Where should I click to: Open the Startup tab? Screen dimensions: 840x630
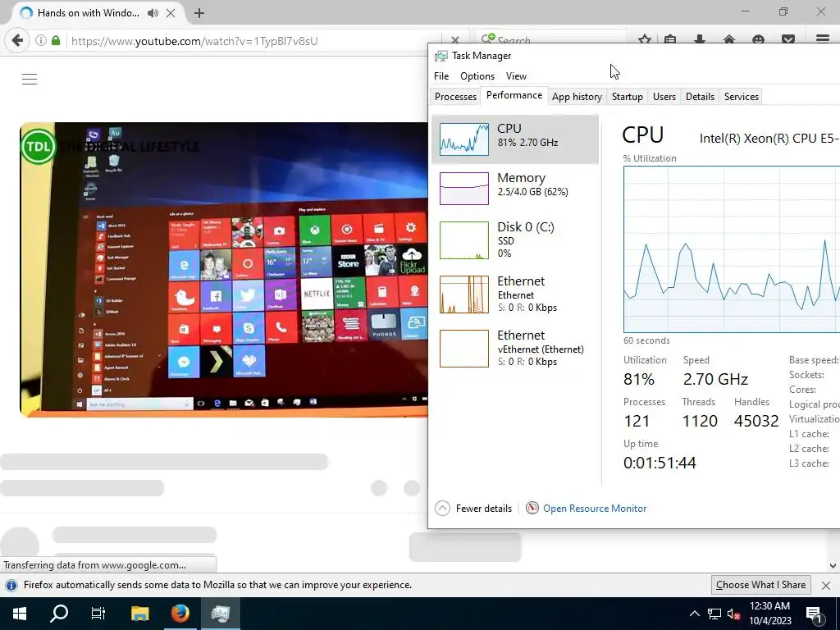click(628, 97)
